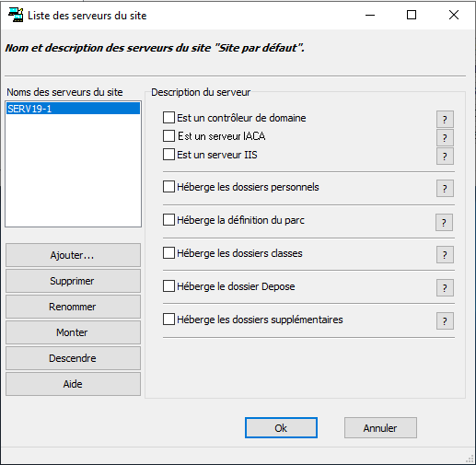Enable 'Est un serveur IACA' checkbox

[168, 136]
